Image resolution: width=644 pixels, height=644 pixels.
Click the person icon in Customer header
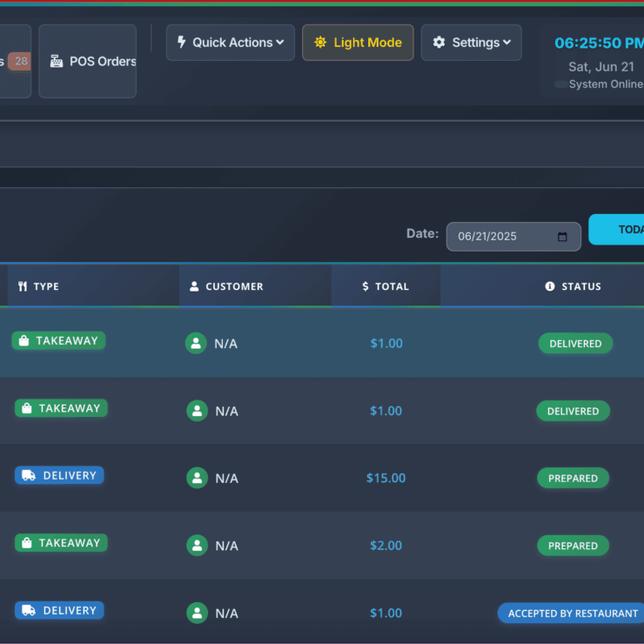(194, 286)
